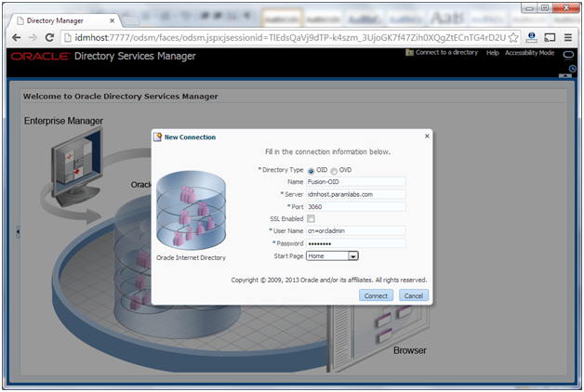Click the New Connection dialog title icon

(x=157, y=137)
